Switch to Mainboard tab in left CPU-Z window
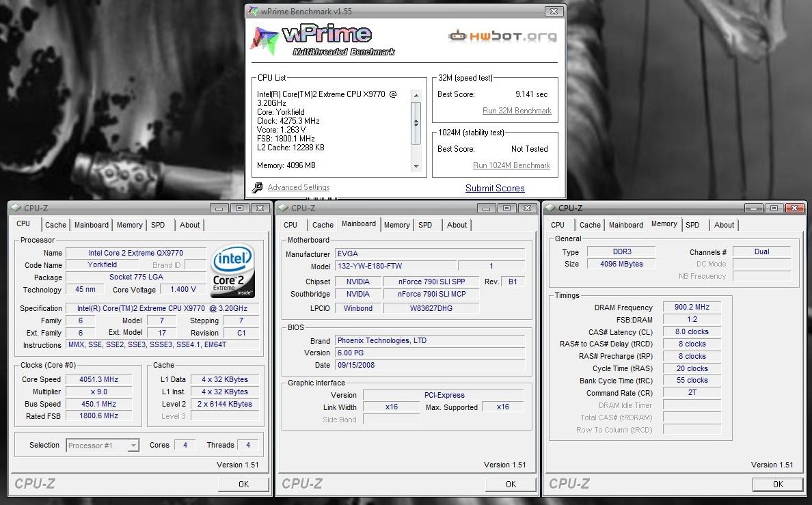Screen dimensions: 812x505 coord(91,225)
